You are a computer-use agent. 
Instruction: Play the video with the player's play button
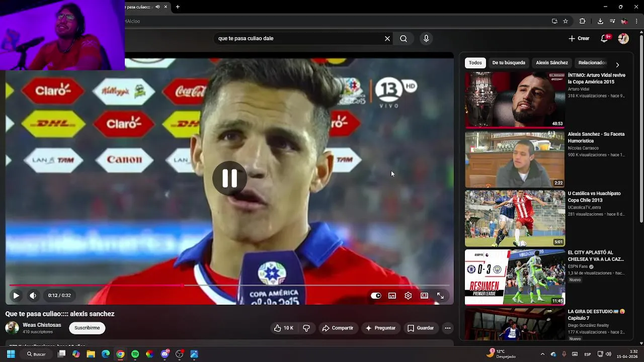pos(16,296)
